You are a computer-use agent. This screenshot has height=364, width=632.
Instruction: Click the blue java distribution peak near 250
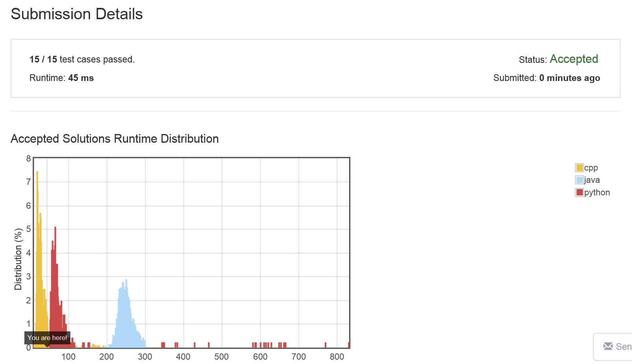(126, 313)
